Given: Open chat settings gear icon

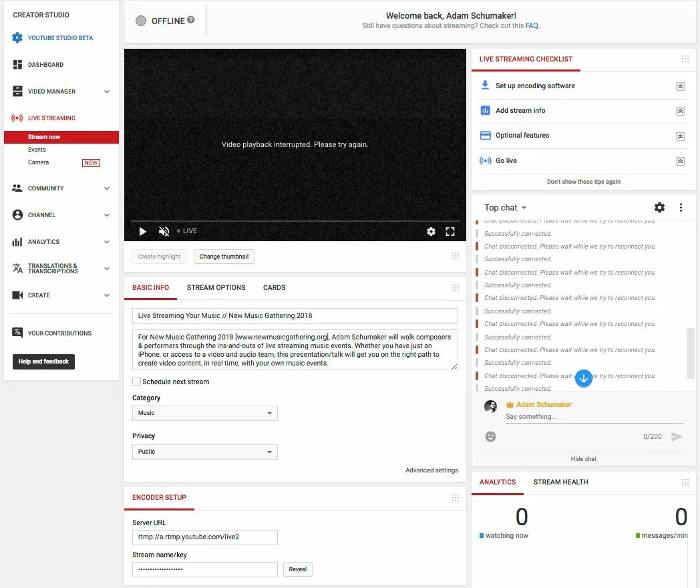Looking at the screenshot, I should [x=659, y=207].
